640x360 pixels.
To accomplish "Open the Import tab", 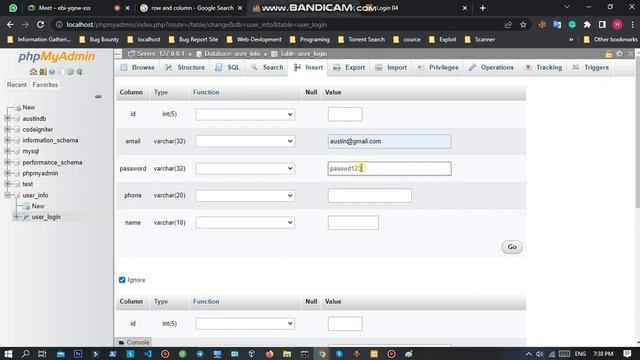I will [391, 67].
